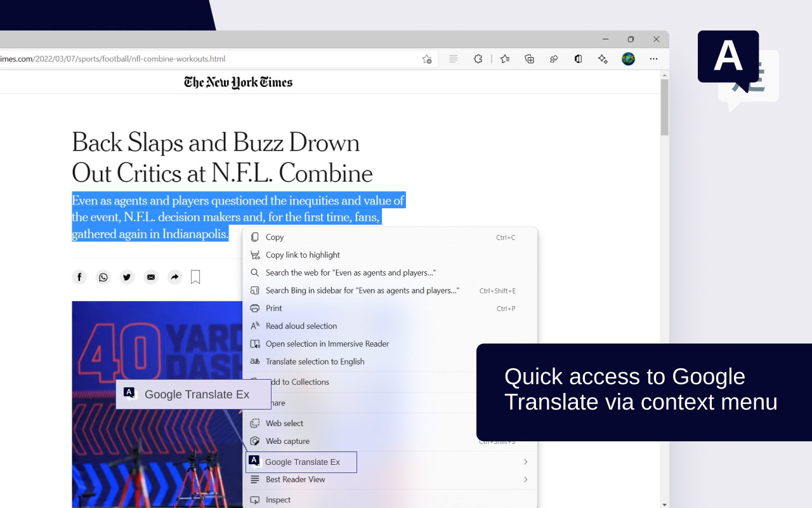Click The New York Times logo

[238, 83]
